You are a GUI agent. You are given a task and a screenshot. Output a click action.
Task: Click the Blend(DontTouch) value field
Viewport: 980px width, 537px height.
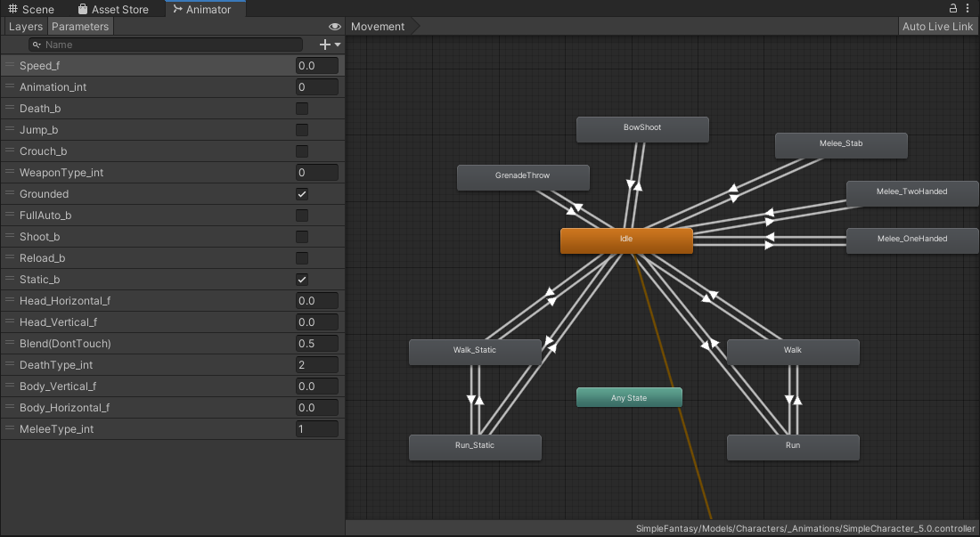317,344
